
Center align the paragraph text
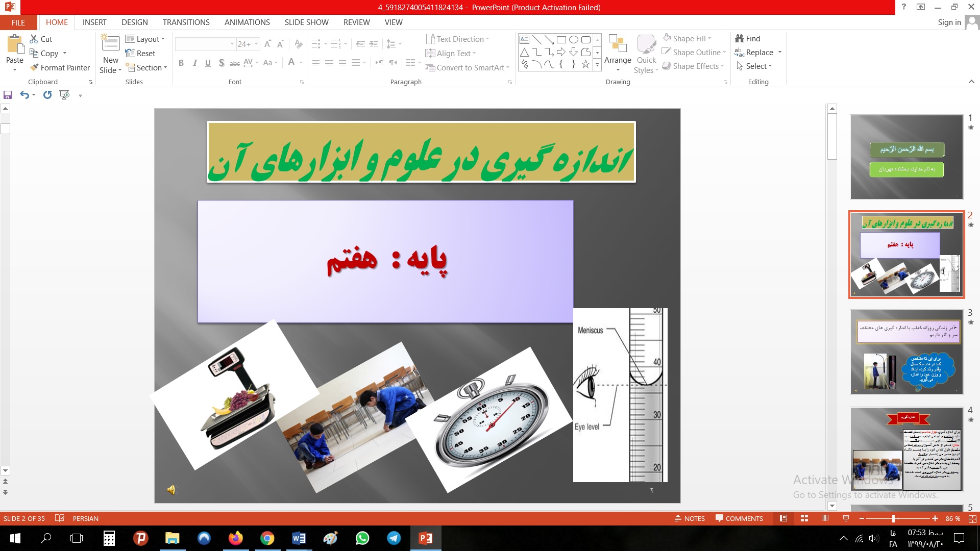329,63
